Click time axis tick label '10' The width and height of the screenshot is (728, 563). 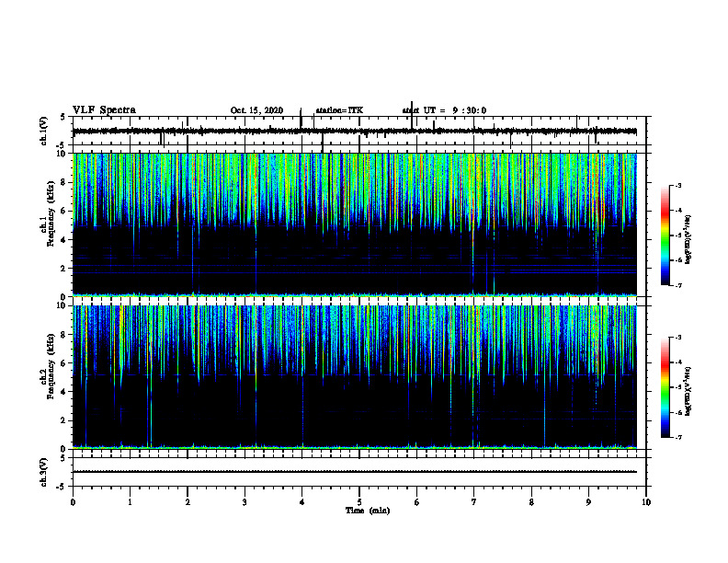(x=646, y=502)
